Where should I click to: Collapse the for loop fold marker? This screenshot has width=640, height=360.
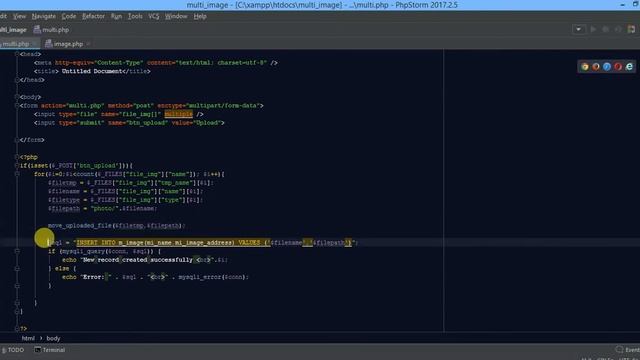[x=17, y=174]
